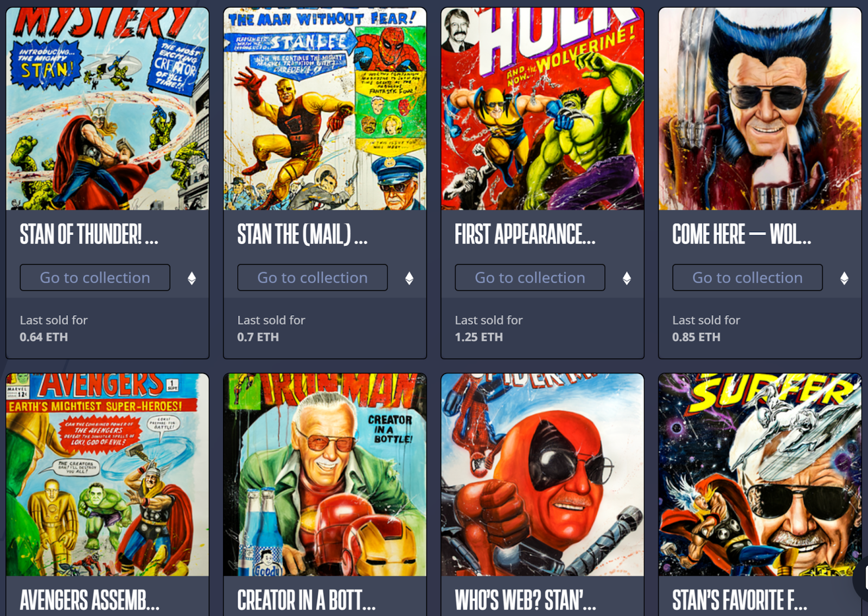Click the CREATOR IN A BOTT... title
The width and height of the screenshot is (868, 616).
click(307, 600)
